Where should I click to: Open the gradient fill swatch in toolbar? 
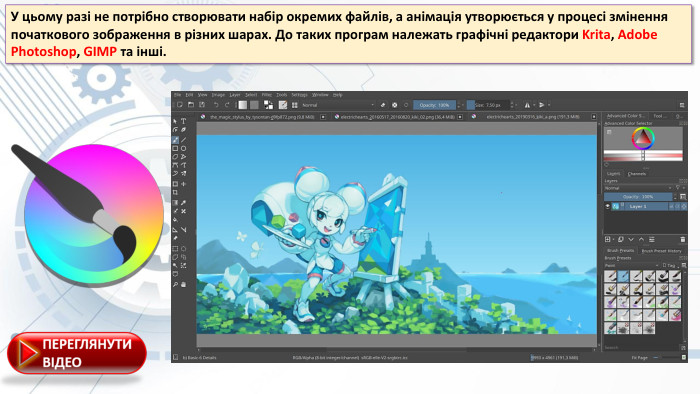(x=243, y=105)
